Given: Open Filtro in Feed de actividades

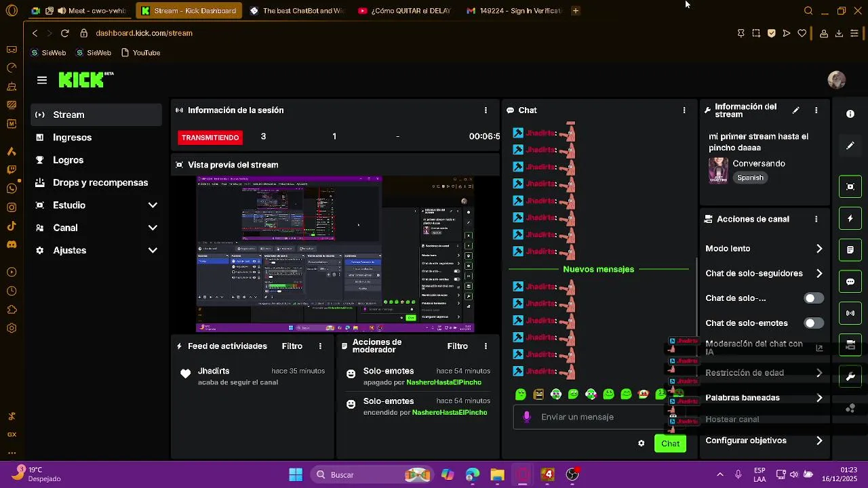Looking at the screenshot, I should coord(292,346).
